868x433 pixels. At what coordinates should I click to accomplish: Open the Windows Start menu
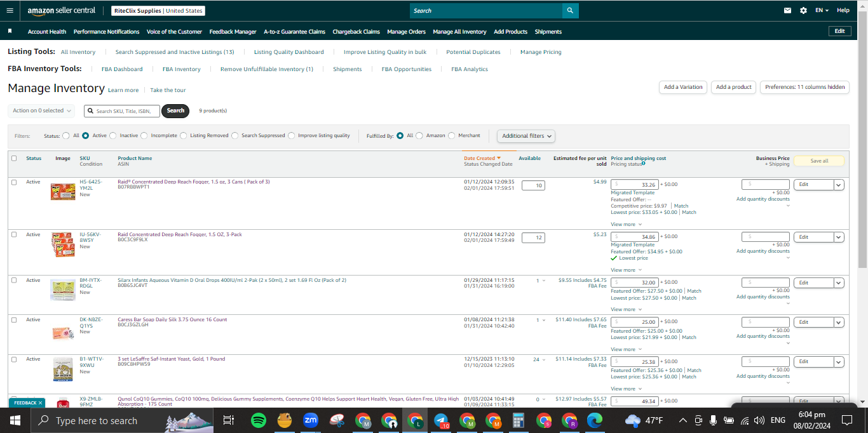pyautogui.click(x=15, y=420)
